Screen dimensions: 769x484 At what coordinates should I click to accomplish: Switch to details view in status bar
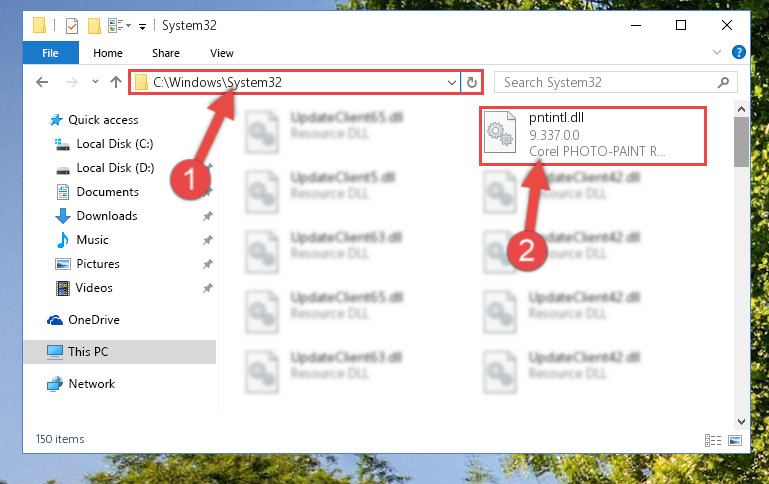click(x=713, y=440)
